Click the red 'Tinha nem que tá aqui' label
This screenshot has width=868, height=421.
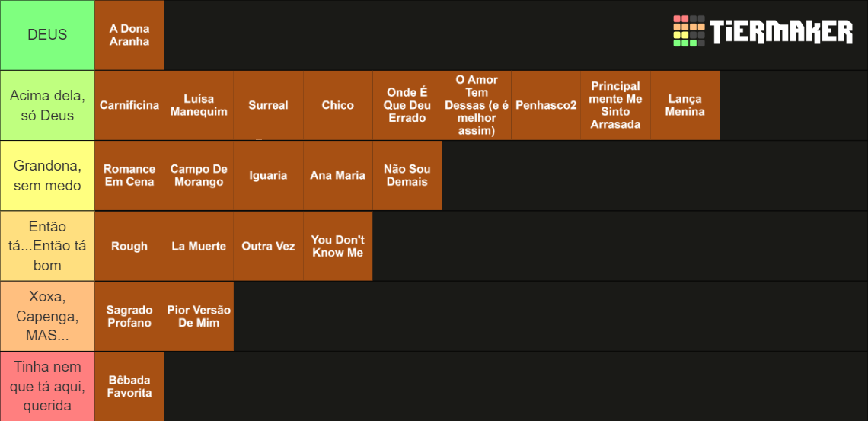pos(48,387)
